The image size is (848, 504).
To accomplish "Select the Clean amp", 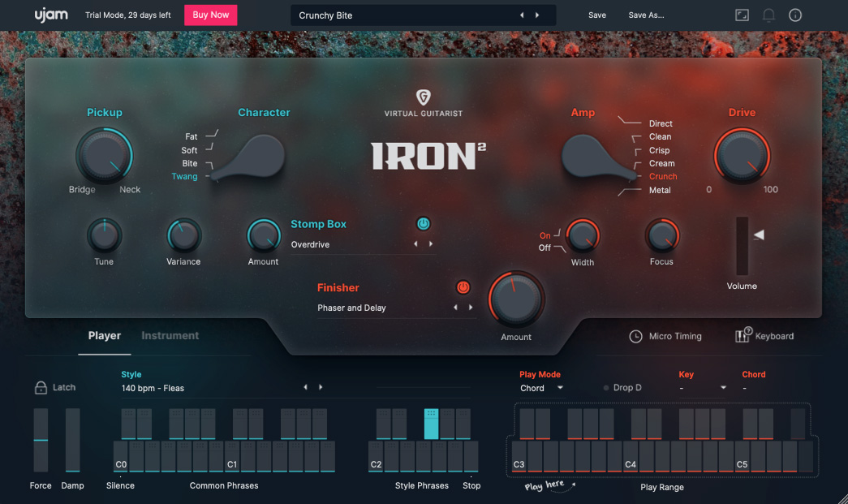I will tap(661, 137).
